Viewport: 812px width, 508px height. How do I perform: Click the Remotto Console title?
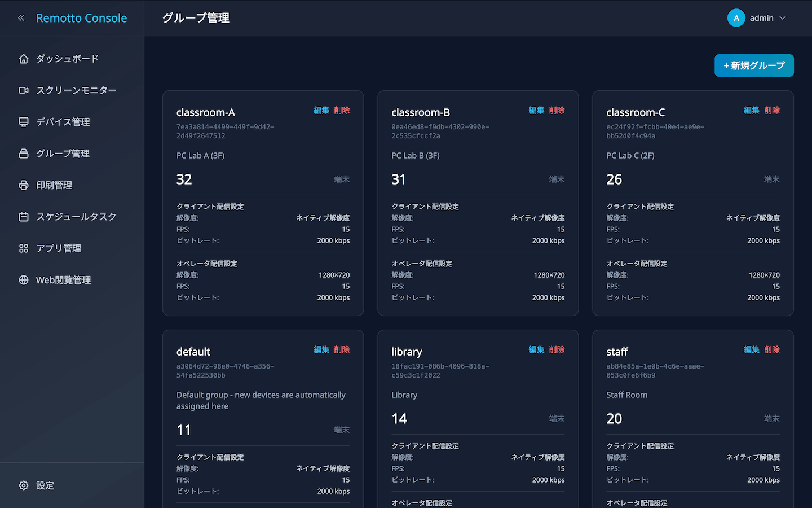pos(81,18)
